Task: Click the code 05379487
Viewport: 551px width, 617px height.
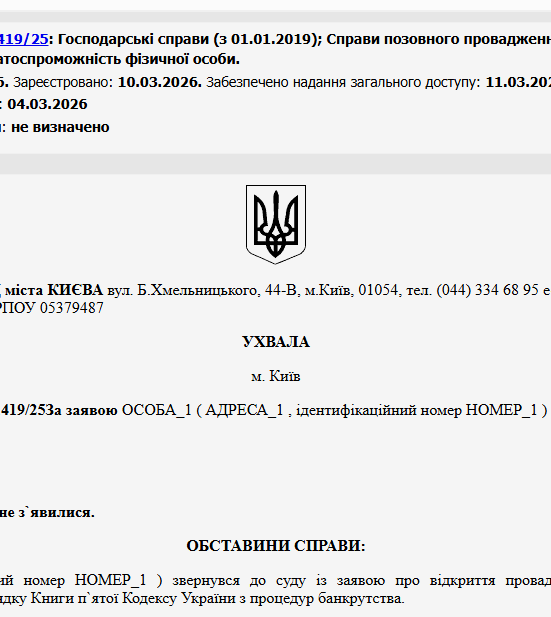Action: click(72, 308)
